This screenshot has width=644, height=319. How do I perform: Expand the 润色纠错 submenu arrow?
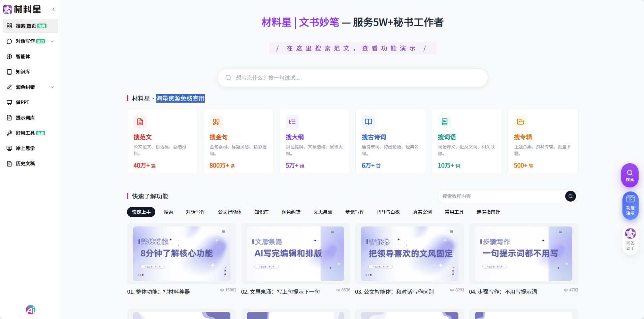click(52, 87)
